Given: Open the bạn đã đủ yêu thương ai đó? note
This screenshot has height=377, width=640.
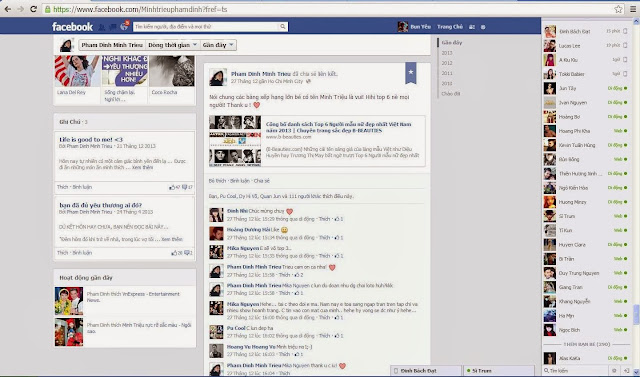Looking at the screenshot, I should [100, 205].
